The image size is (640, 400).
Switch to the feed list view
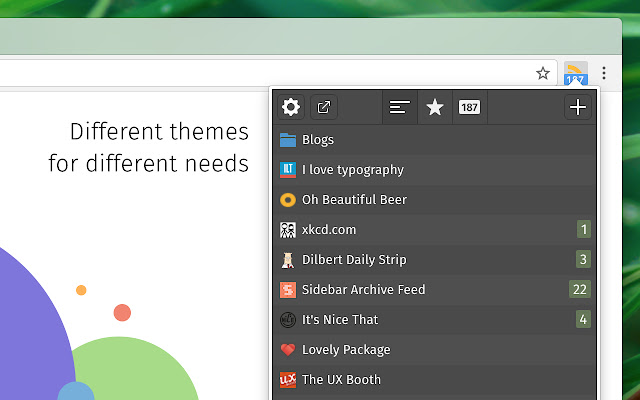(x=400, y=107)
